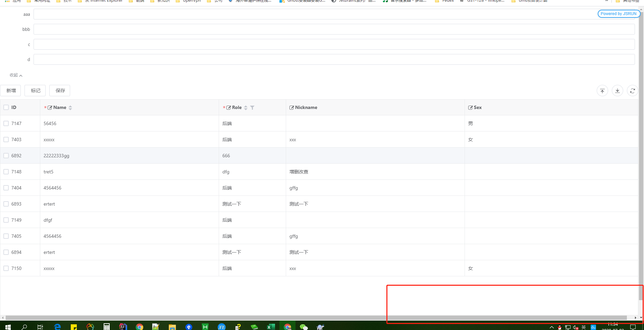644x330 pixels.
Task: Expand hidden icons in the system tray
Action: pos(551,327)
